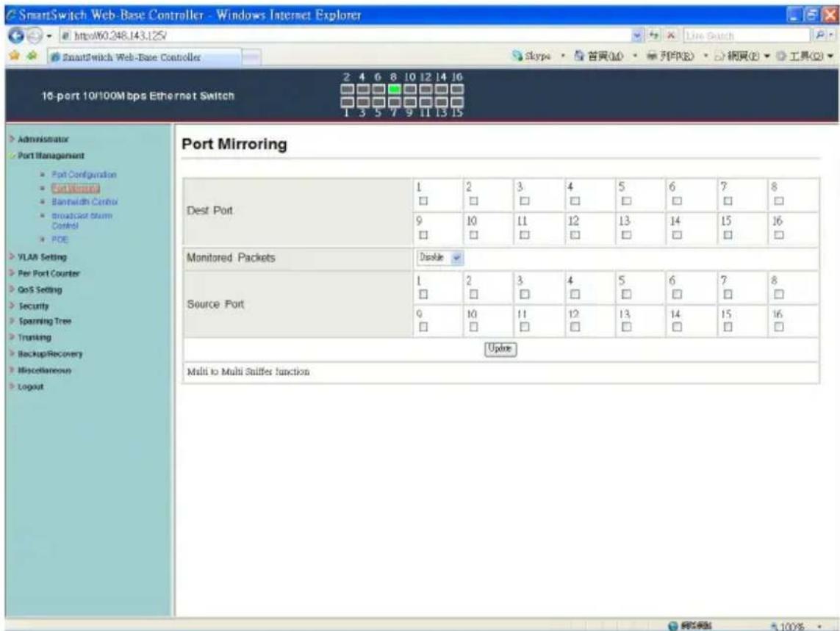The width and height of the screenshot is (840, 631).
Task: Open the highlighted Port Mirroring link
Action: coord(76,188)
